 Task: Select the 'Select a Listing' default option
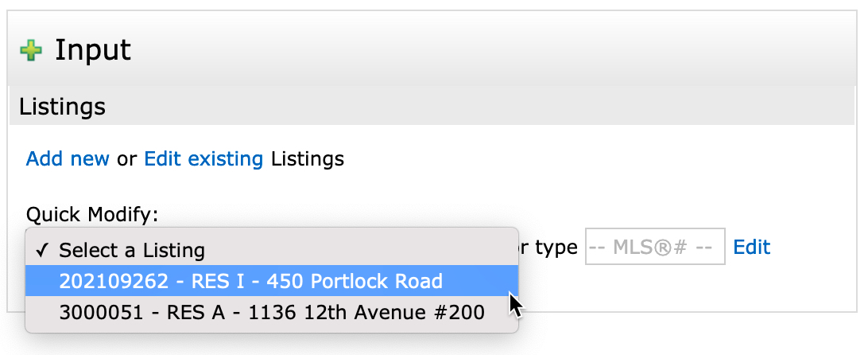(x=132, y=251)
